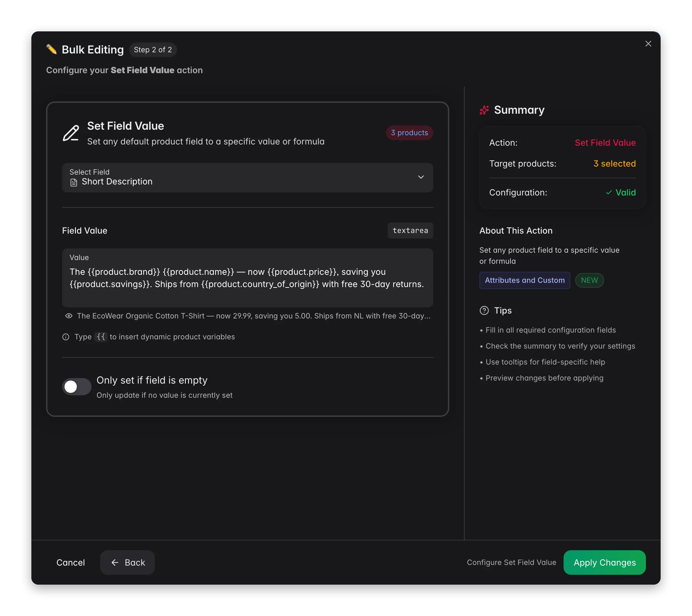Click the Set Field Value edit pen icon
This screenshot has height=616, width=692.
[x=71, y=133]
